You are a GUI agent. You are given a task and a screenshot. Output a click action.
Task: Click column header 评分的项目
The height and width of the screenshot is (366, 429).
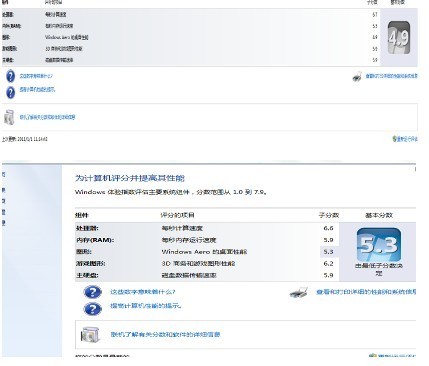[177, 215]
